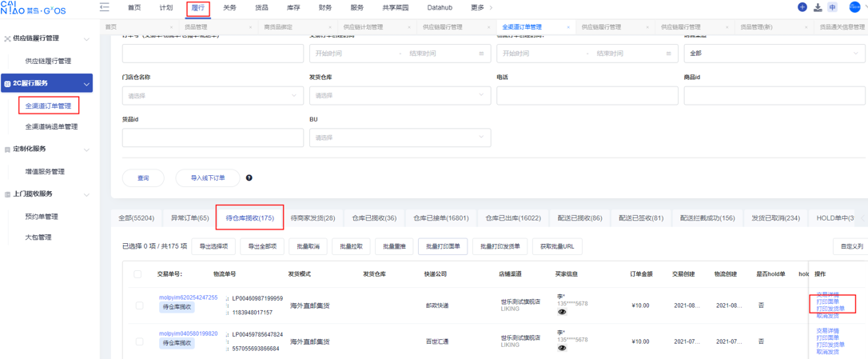Open the 关务 top menu

pos(229,7)
